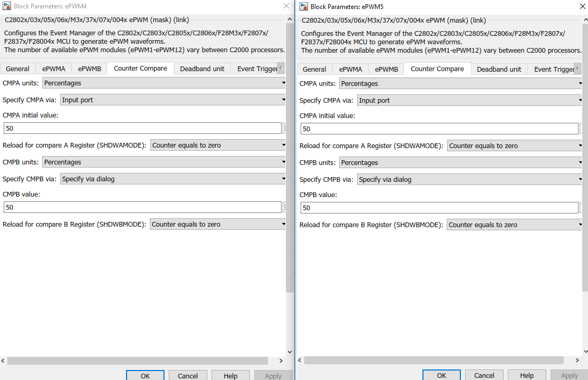Screen dimensions: 588x380
Task: Click the ePWM4 dialog window icon
Action: pos(7,6)
